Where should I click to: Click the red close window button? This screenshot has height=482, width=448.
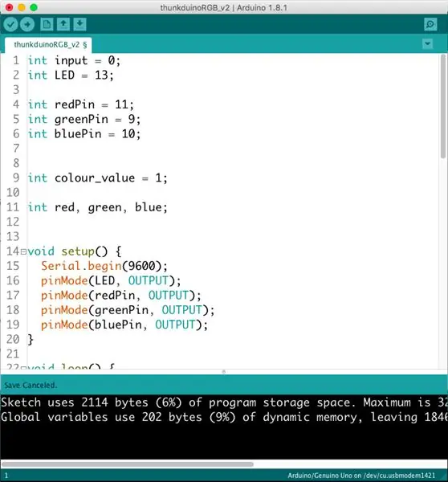[x=9, y=7]
